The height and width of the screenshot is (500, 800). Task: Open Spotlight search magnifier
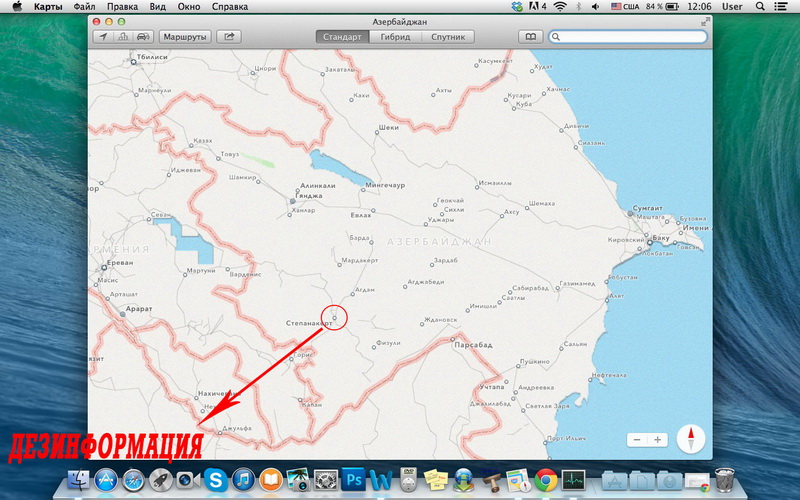[760, 7]
